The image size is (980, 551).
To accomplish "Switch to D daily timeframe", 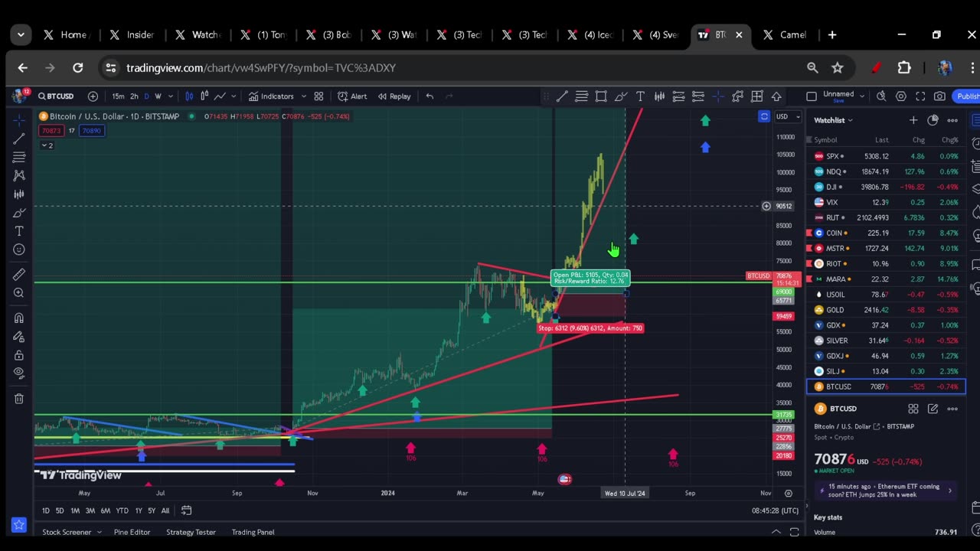I will tap(147, 96).
